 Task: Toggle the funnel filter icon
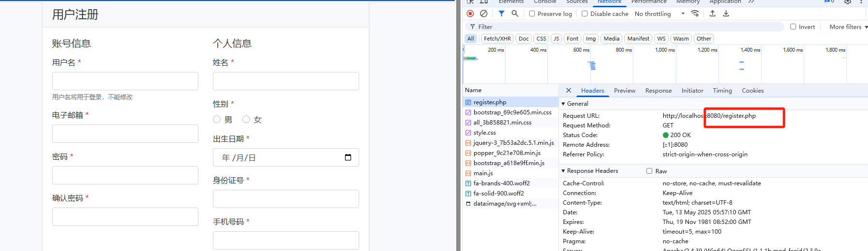tap(502, 14)
